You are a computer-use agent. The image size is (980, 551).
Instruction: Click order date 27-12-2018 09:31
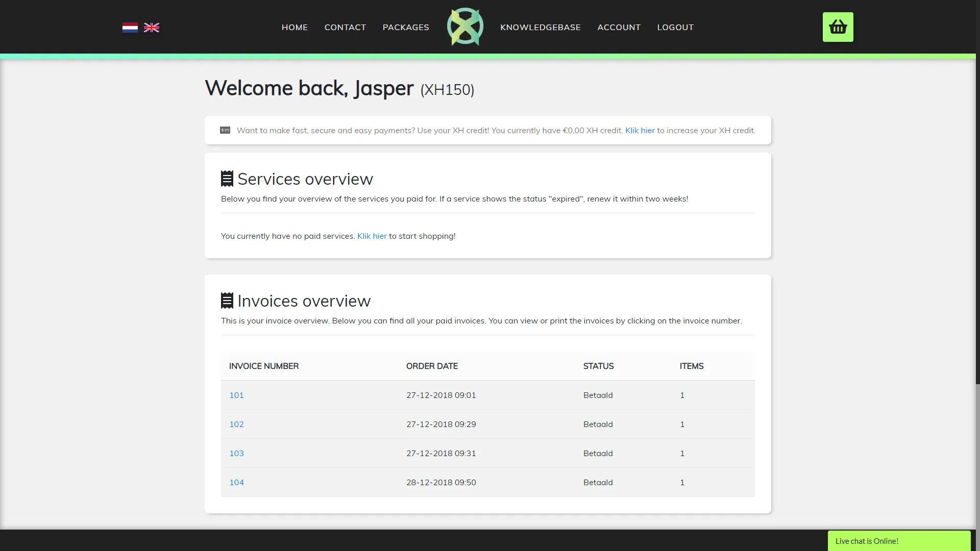pos(441,454)
